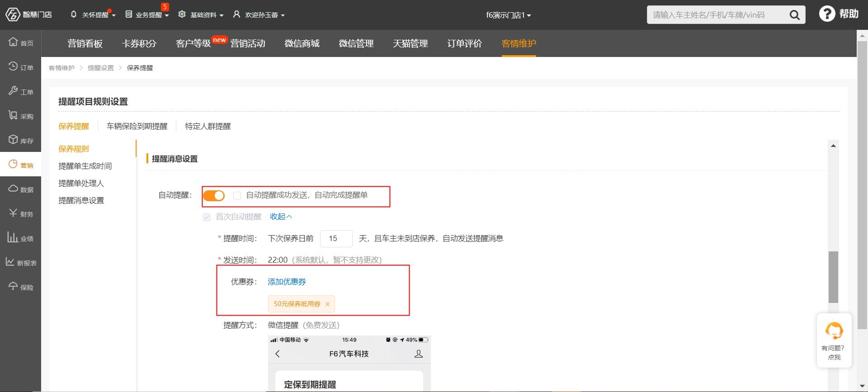Click 提醒设置 breadcrumb link

101,68
